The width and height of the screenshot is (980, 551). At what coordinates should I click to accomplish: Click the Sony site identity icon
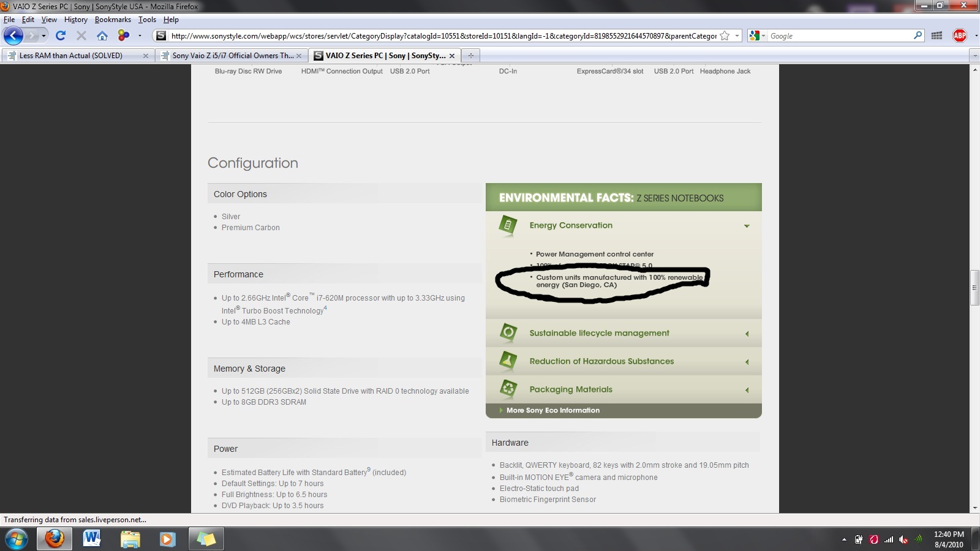click(x=161, y=36)
